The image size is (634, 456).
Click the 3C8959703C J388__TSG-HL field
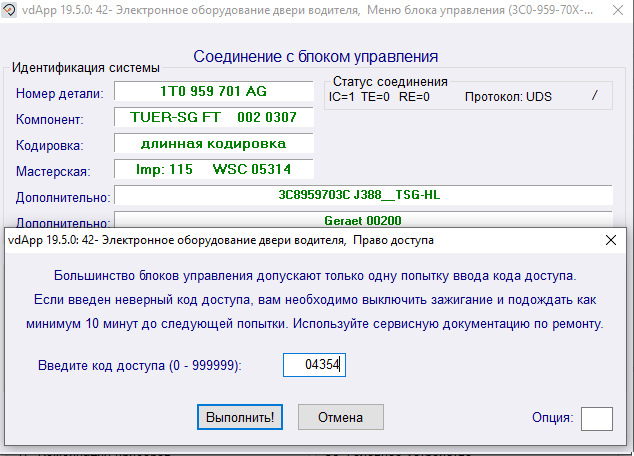363,195
